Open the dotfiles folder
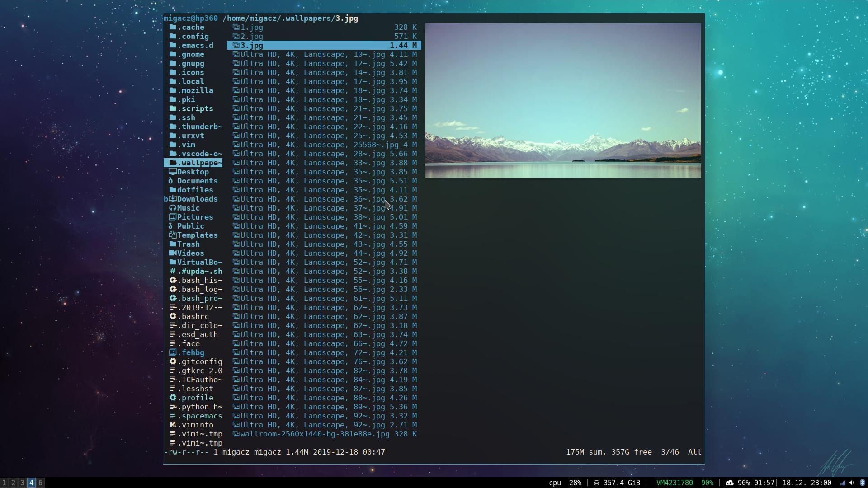Image resolution: width=868 pixels, height=488 pixels. 194,190
